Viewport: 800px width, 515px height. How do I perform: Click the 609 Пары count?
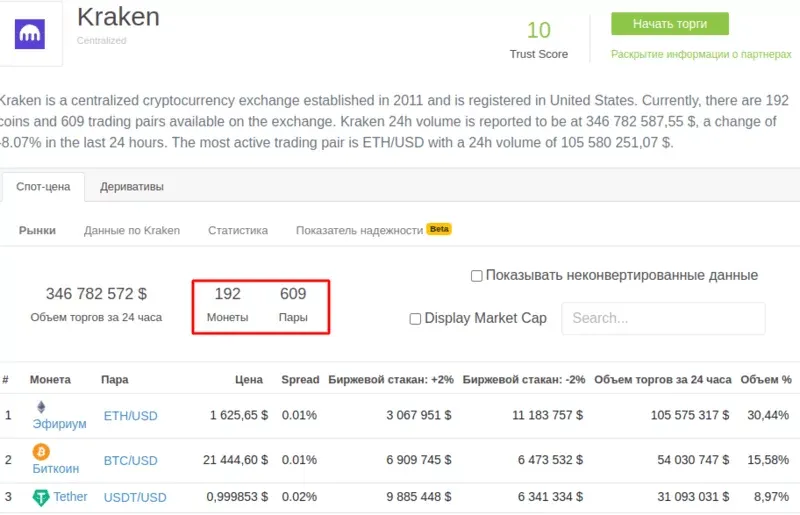tap(293, 294)
